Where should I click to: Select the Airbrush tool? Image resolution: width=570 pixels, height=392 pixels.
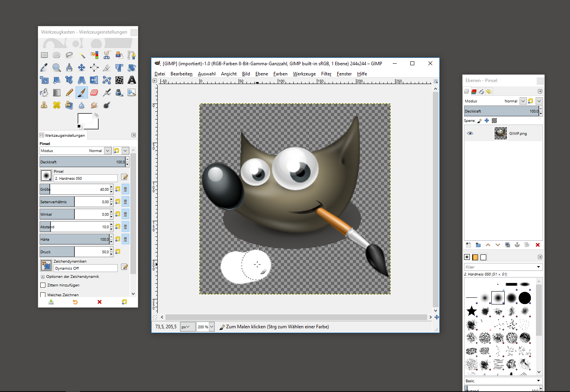coord(107,93)
